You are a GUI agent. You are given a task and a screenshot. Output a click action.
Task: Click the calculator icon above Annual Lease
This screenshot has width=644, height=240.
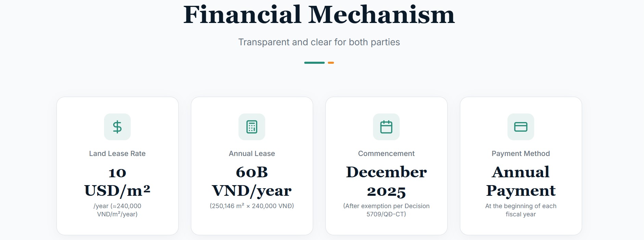tap(252, 127)
